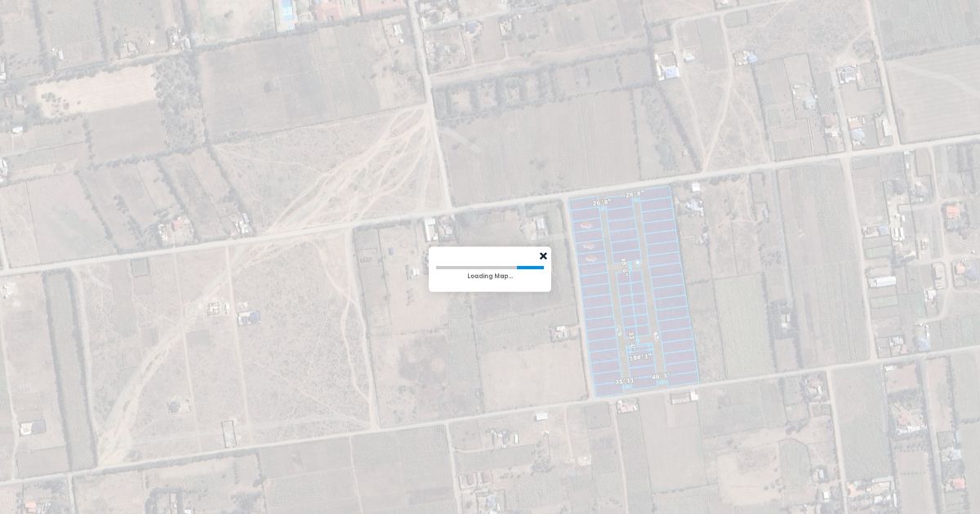Select the 26'8" dimension label
The width and height of the screenshot is (980, 514).
[x=602, y=202]
